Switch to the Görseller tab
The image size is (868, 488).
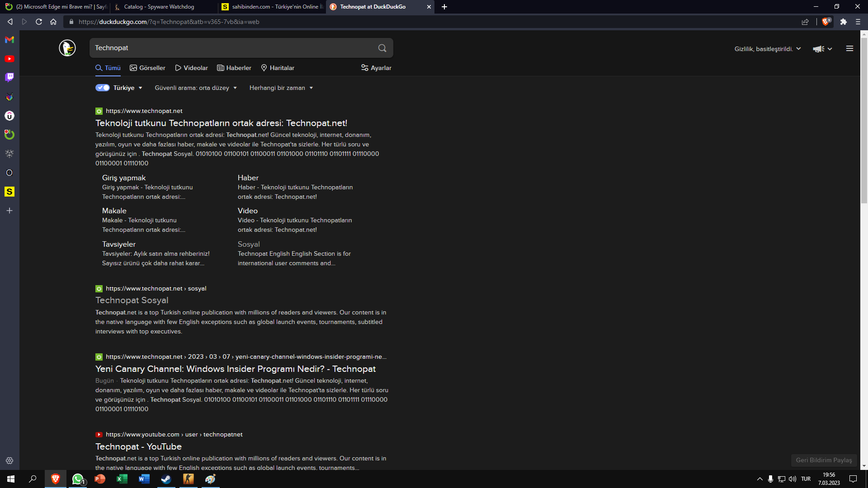[147, 68]
